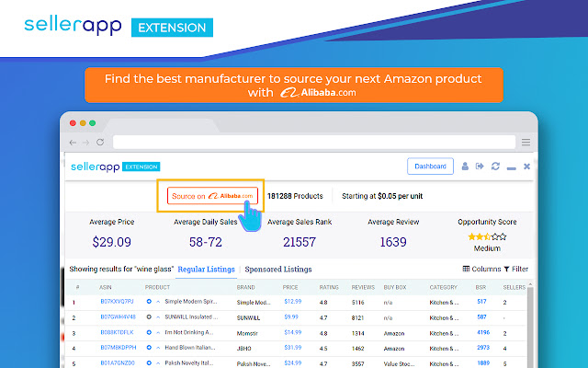Click Source on Alibaba.com button

click(x=212, y=196)
